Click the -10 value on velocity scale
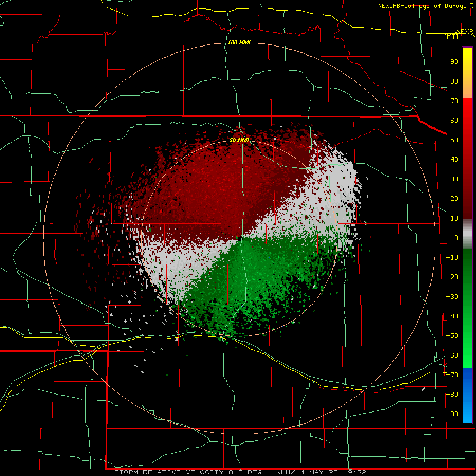The height and width of the screenshot is (476, 476). pyautogui.click(x=452, y=258)
